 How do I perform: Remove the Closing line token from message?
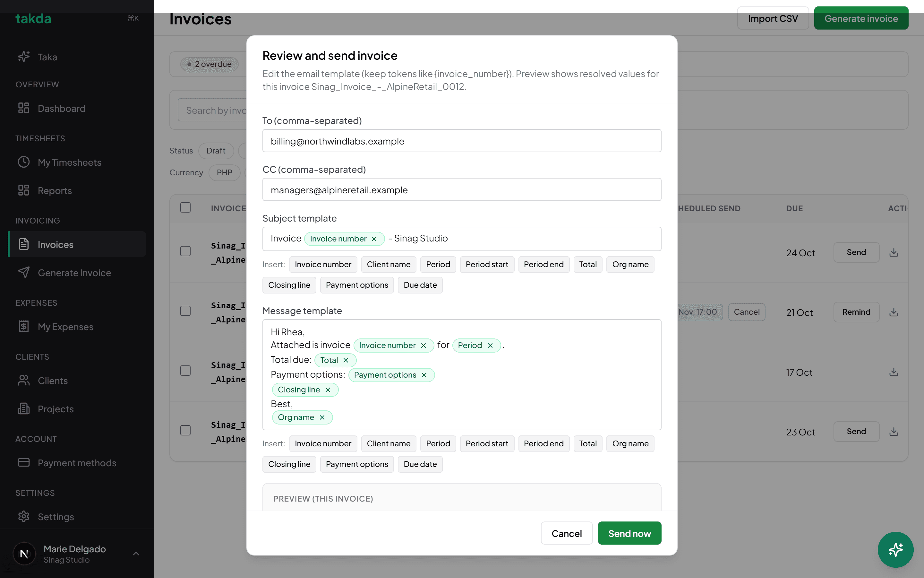point(328,390)
